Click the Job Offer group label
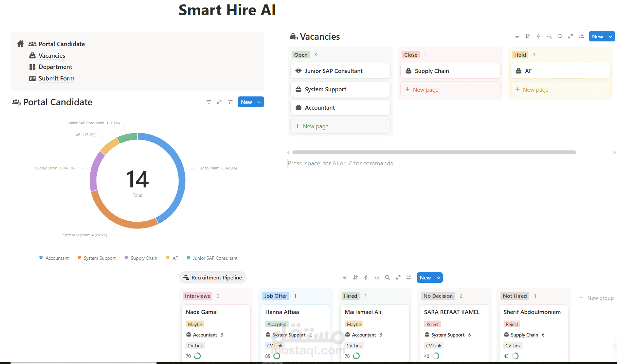 [275, 296]
